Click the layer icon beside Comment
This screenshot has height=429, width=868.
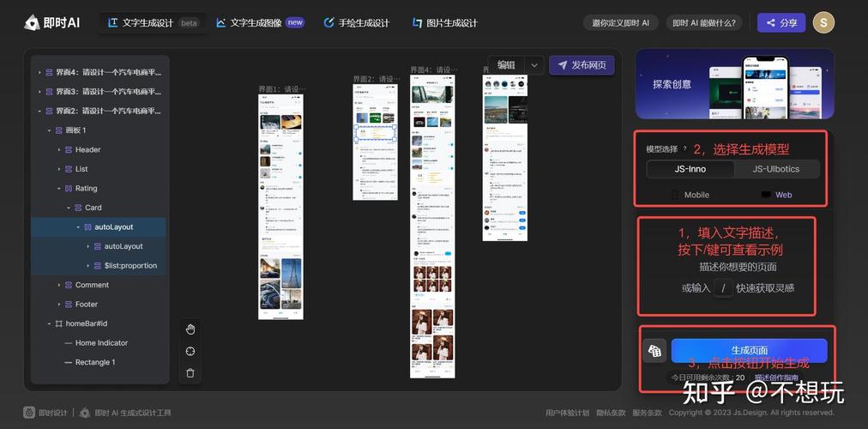pyautogui.click(x=69, y=285)
